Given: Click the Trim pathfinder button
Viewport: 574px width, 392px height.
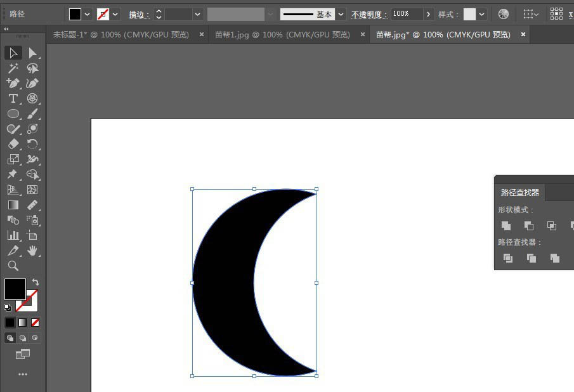Looking at the screenshot, I should pos(531,258).
